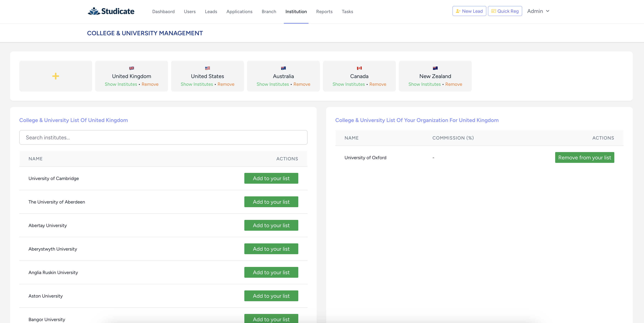
Task: Show Institutes for New Zealand
Action: (424, 84)
